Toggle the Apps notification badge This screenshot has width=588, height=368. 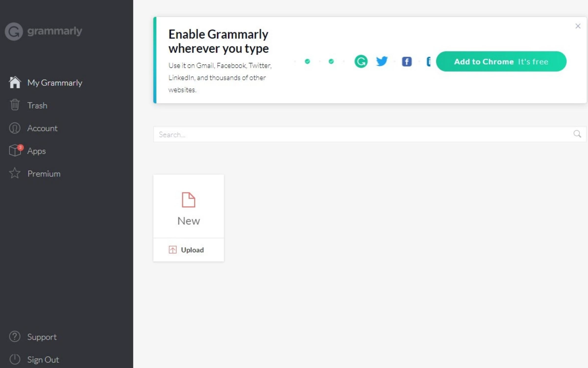[x=20, y=147]
